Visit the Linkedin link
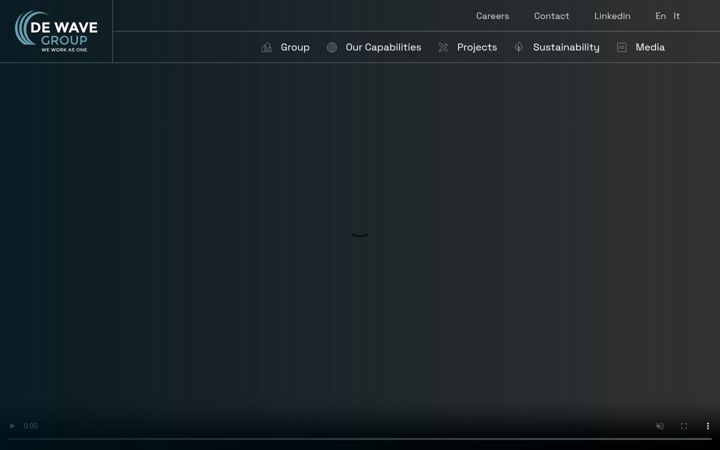Viewport: 720px width, 450px height. click(612, 16)
